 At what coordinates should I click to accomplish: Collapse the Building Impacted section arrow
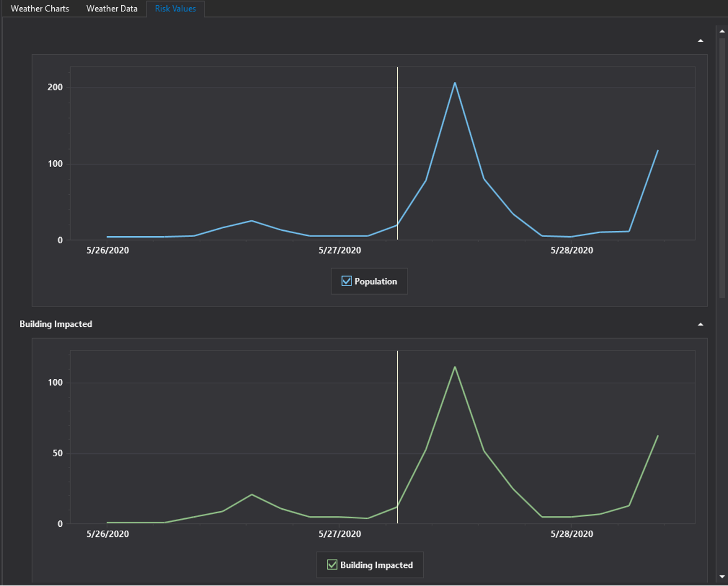[x=700, y=325]
